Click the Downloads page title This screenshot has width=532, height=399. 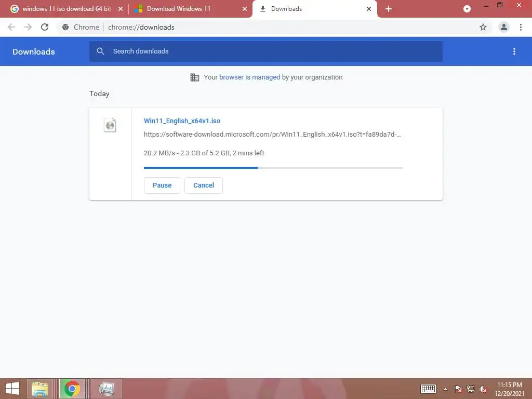click(x=34, y=51)
